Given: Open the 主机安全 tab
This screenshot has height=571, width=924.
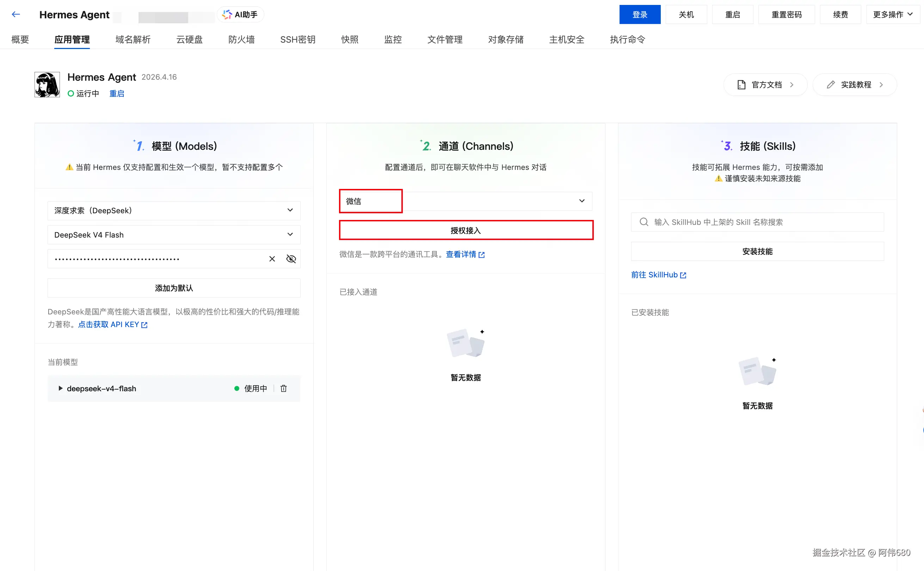Looking at the screenshot, I should 567,39.
